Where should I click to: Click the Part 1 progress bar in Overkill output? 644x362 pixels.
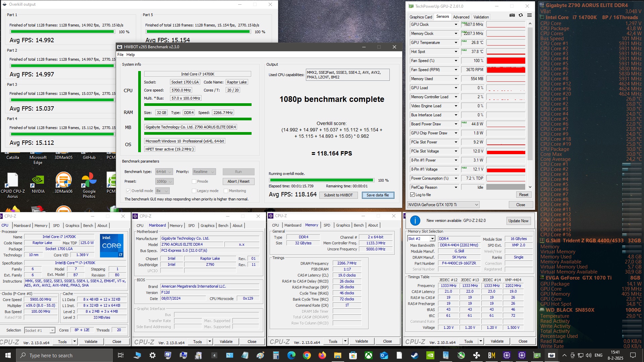(62, 32)
